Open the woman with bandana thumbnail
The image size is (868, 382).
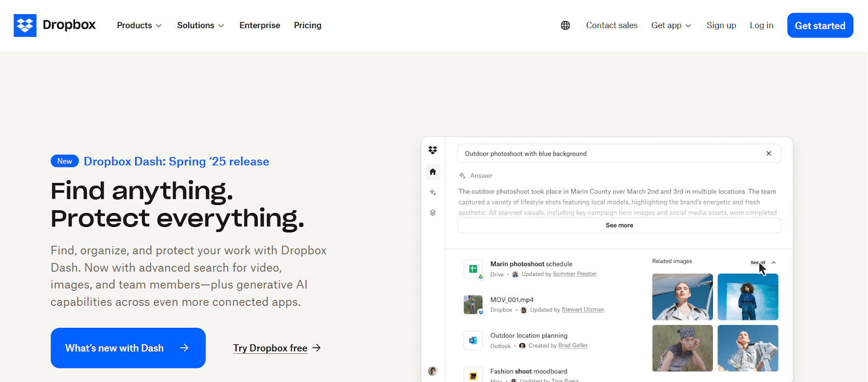[682, 348]
